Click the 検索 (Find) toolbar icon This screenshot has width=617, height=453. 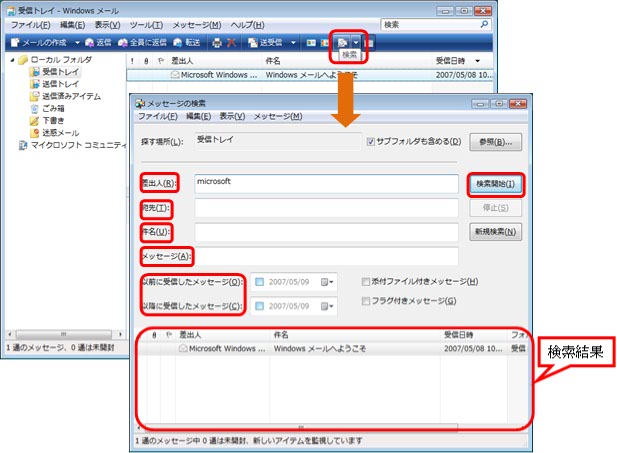(x=343, y=43)
